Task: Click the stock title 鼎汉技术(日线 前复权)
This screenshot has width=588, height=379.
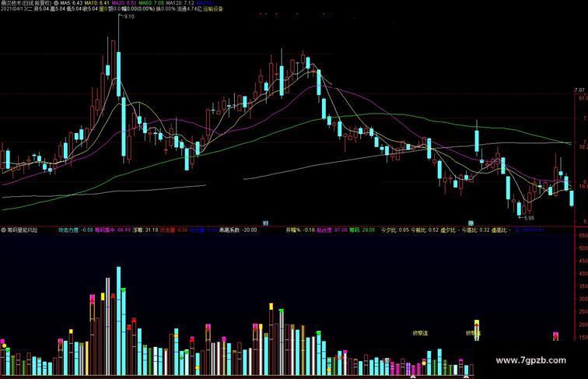Action: coord(26,3)
